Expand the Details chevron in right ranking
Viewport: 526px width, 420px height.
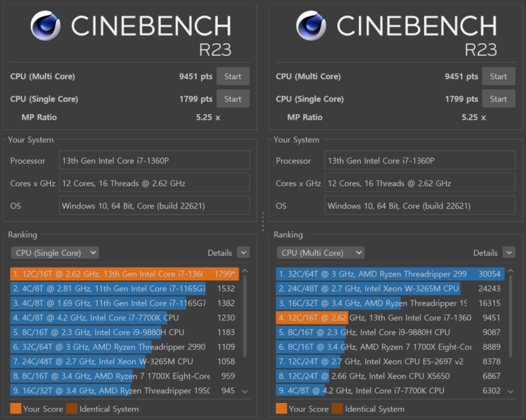click(509, 252)
